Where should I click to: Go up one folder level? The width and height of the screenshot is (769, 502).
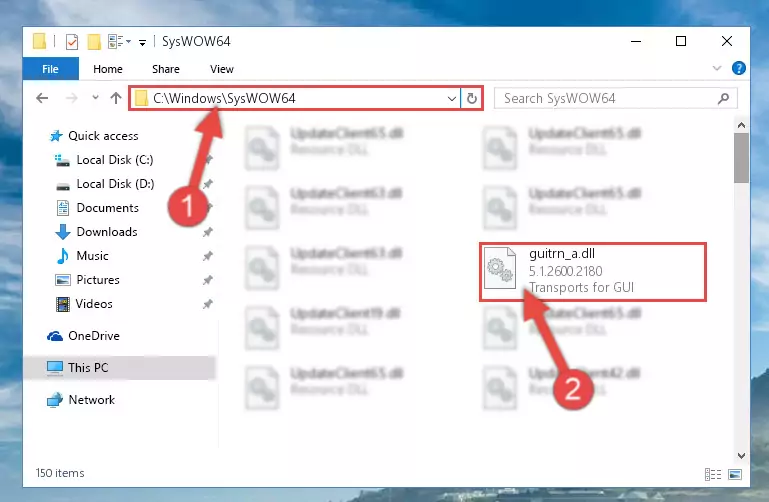tap(116, 98)
